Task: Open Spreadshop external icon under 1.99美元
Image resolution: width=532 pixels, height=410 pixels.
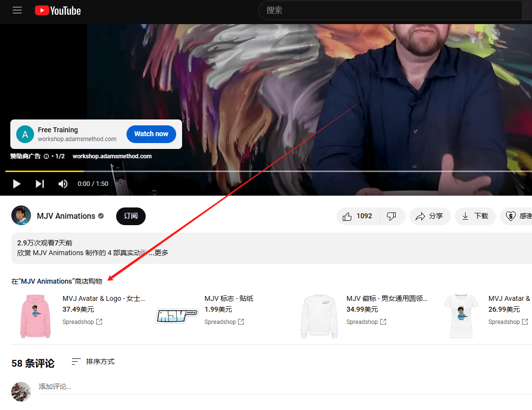Action: [241, 322]
